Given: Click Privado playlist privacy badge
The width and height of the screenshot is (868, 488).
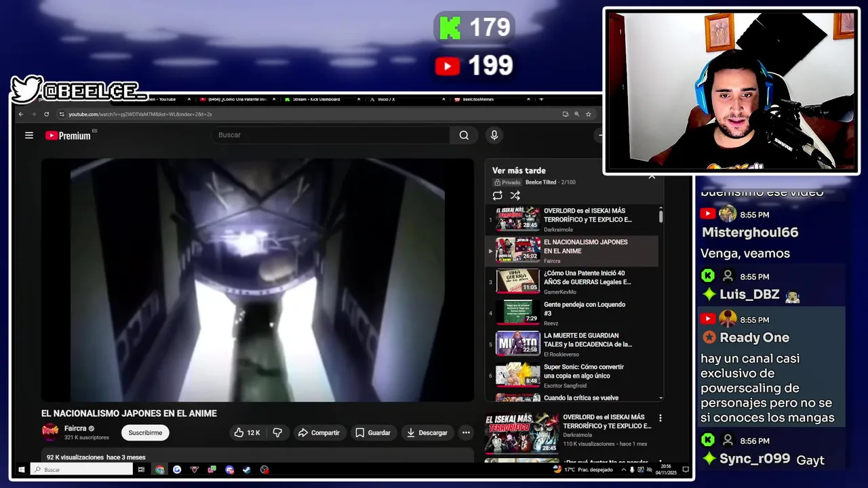Looking at the screenshot, I should coord(507,182).
